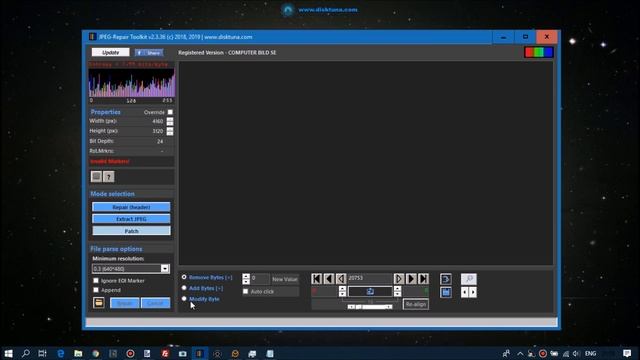Step forward with the solid right arrow
This screenshot has width=640, height=360.
(411, 279)
